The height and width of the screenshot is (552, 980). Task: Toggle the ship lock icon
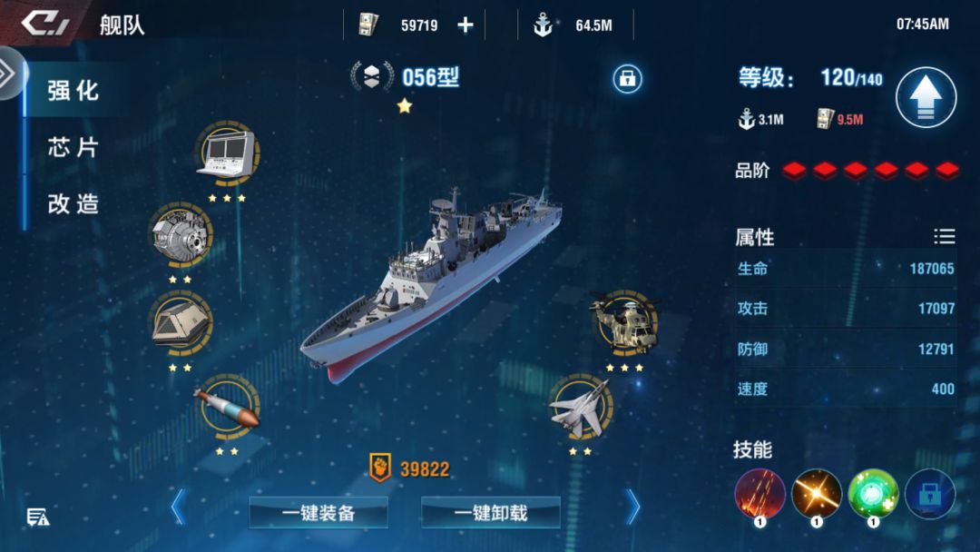[x=627, y=79]
